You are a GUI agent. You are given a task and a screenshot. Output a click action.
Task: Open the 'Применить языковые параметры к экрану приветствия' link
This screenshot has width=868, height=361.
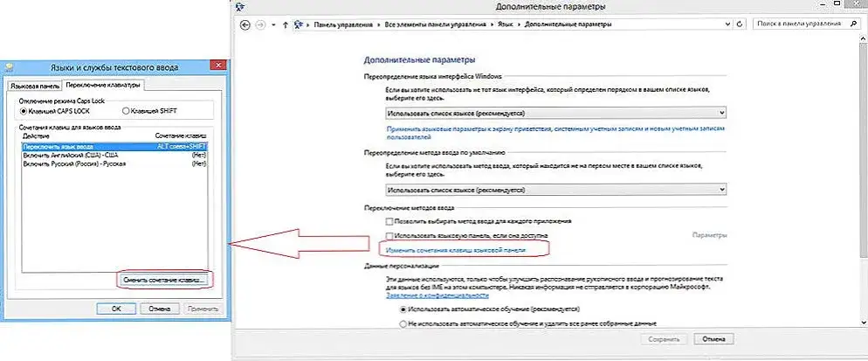[x=555, y=132]
